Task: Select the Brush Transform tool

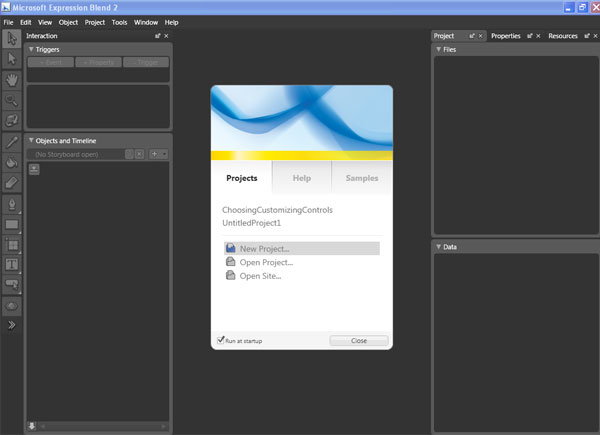Action: coord(11,183)
